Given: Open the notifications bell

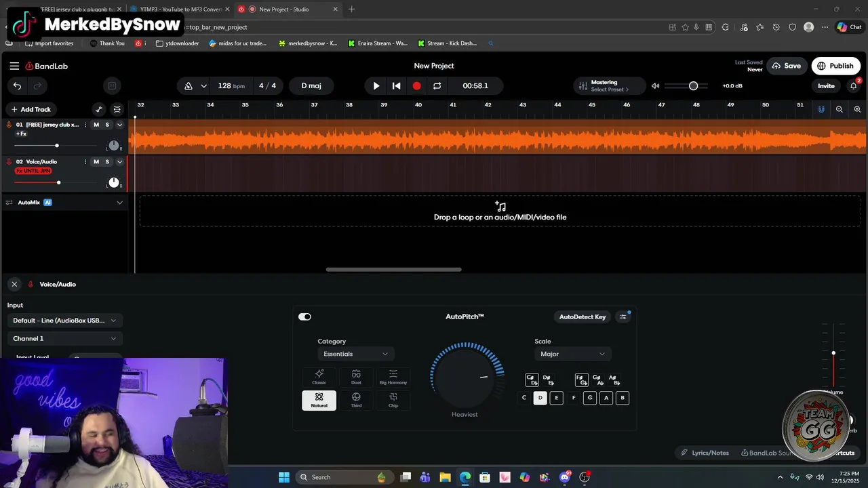Looking at the screenshot, I should click(854, 86).
